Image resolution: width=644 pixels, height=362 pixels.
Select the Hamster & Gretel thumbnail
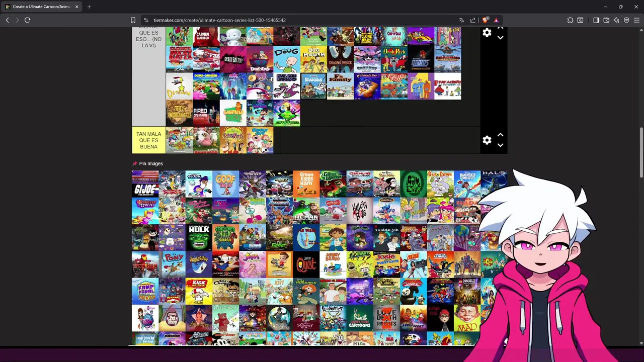(x=145, y=211)
